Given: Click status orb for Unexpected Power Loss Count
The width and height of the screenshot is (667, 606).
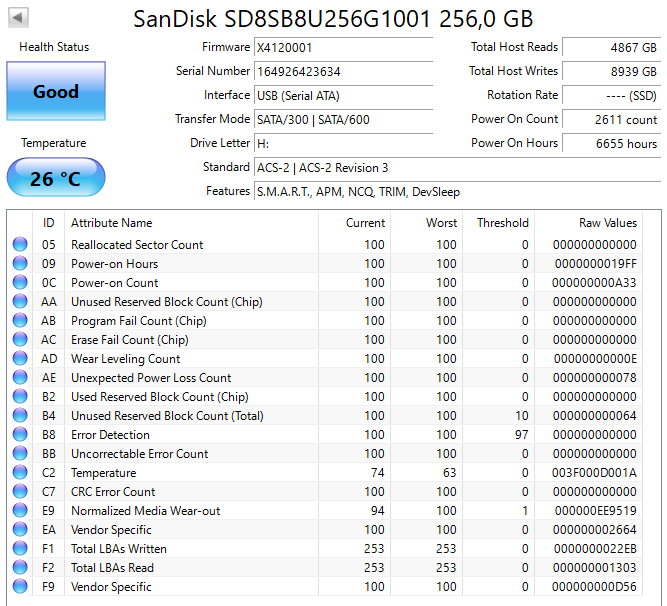Looking at the screenshot, I should tap(20, 378).
